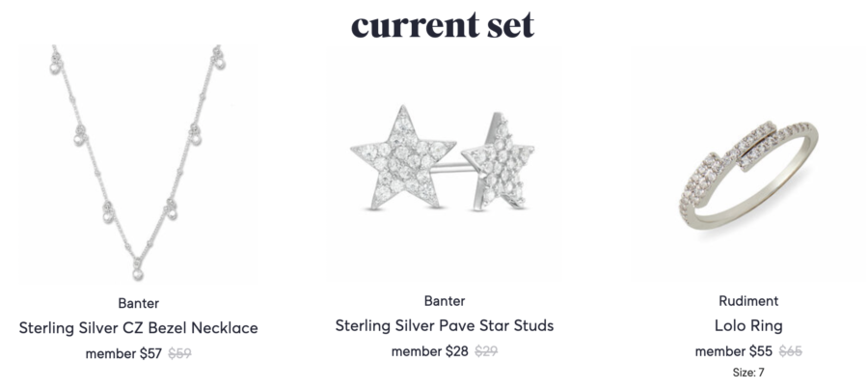This screenshot has width=868, height=389.
Task: Click the crossed-out $59 original price
Action: tap(180, 353)
